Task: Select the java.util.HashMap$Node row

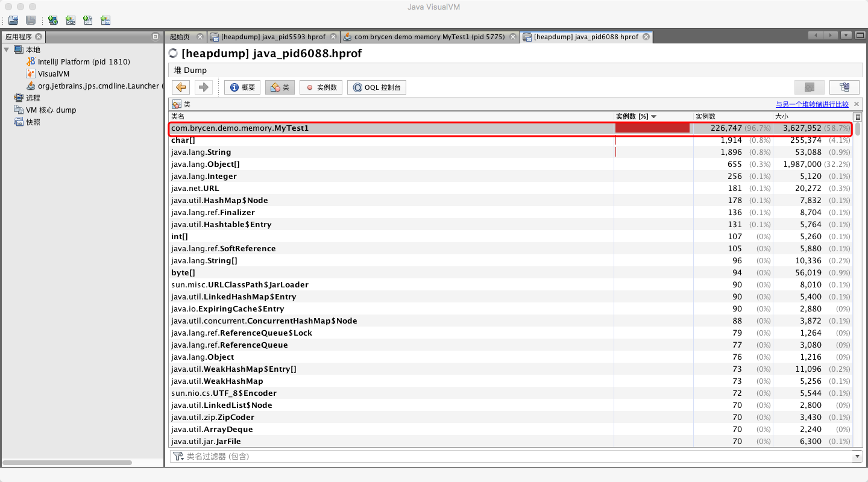Action: pyautogui.click(x=511, y=200)
